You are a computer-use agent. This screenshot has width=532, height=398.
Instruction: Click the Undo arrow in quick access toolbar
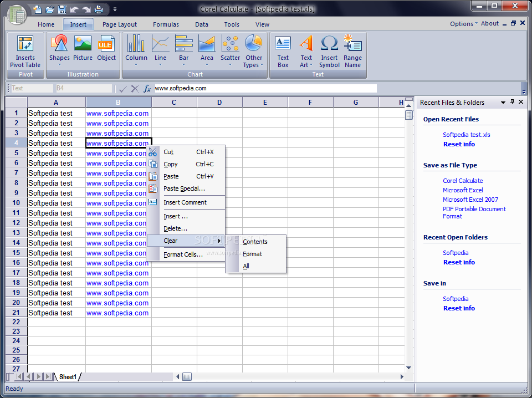coord(74,9)
